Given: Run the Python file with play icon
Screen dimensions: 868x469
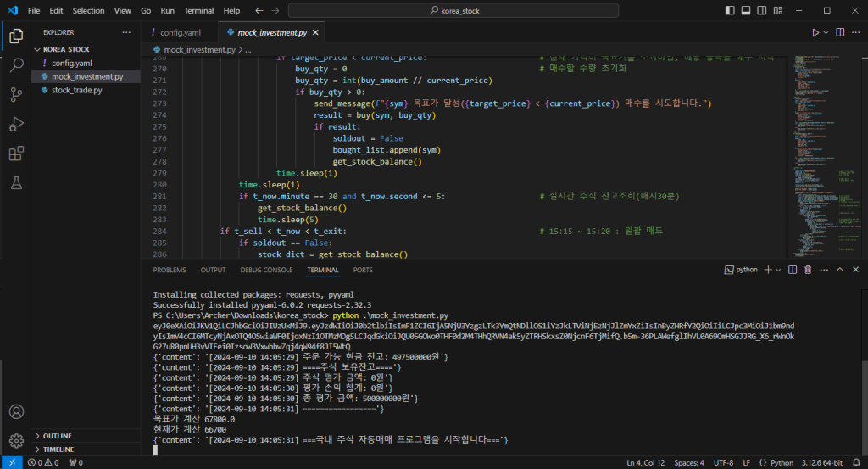Looking at the screenshot, I should coord(815,33).
